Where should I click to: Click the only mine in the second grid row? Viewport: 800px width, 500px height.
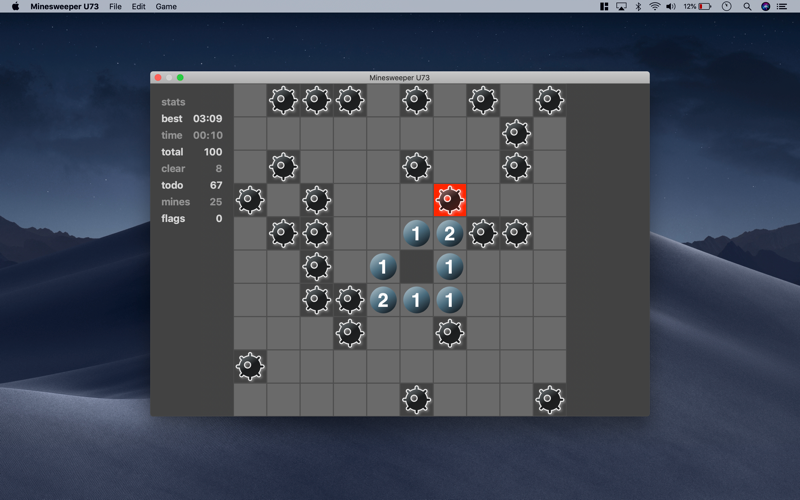[x=516, y=134]
